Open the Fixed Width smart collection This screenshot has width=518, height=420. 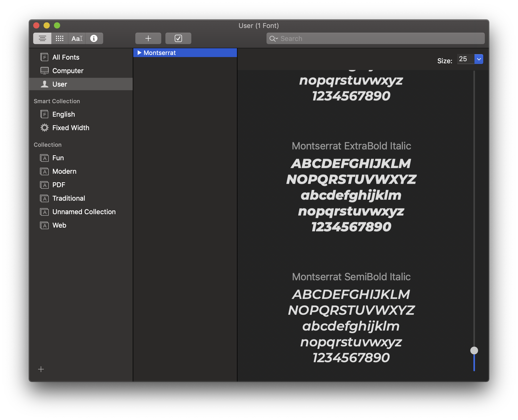click(x=71, y=128)
